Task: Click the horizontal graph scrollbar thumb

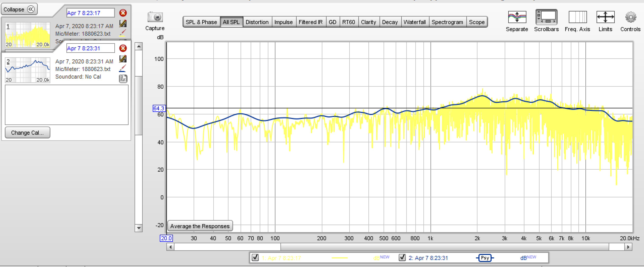Action: (445, 247)
